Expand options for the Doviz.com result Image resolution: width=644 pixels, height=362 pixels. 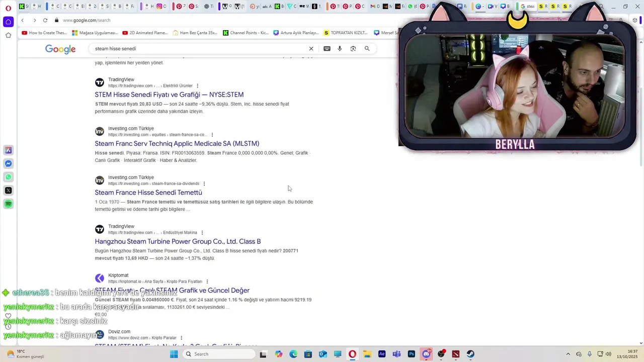click(181, 338)
